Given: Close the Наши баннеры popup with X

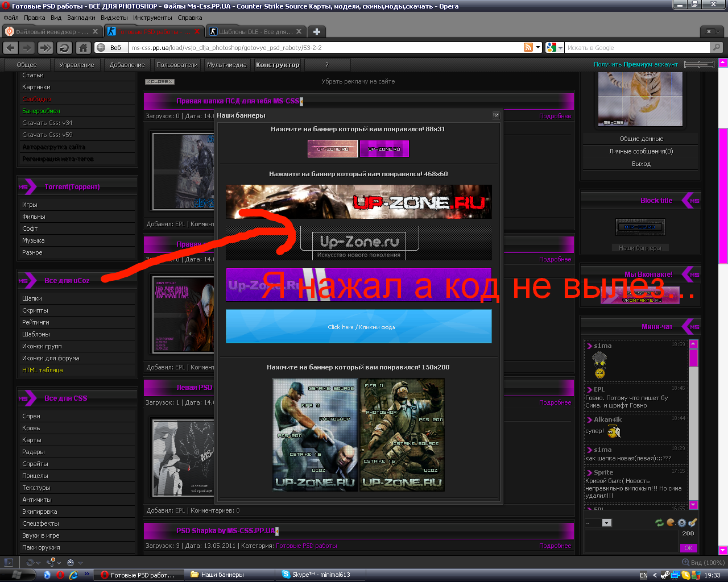Looking at the screenshot, I should (496, 115).
